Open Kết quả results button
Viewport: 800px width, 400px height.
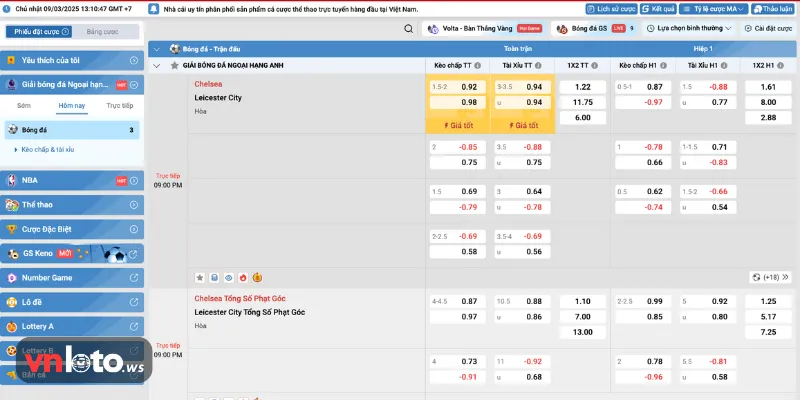point(661,8)
